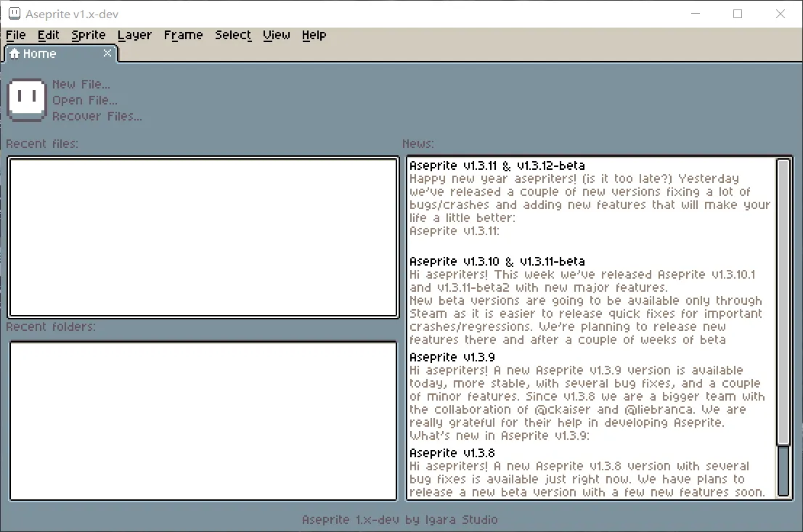The width and height of the screenshot is (803, 532).
Task: Open the Edit menu
Action: tap(49, 35)
